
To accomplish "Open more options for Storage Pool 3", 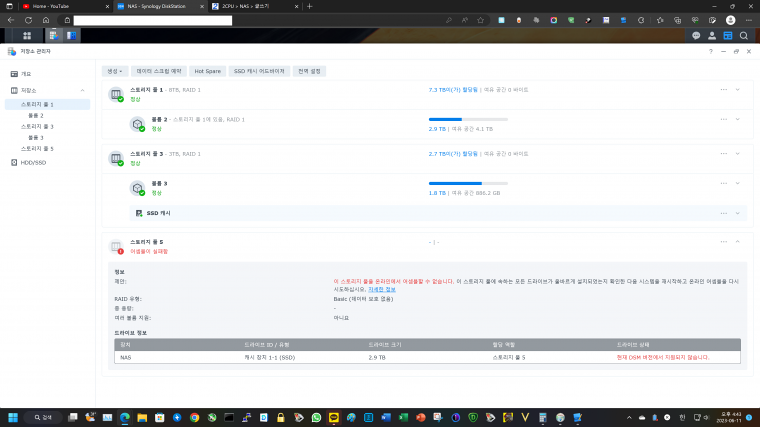I will coord(724,154).
